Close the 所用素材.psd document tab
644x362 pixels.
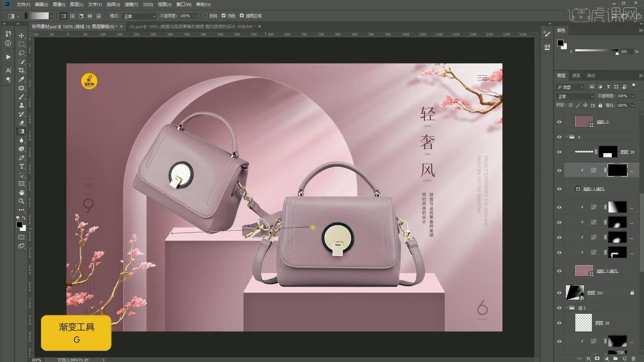pyautogui.click(x=121, y=26)
